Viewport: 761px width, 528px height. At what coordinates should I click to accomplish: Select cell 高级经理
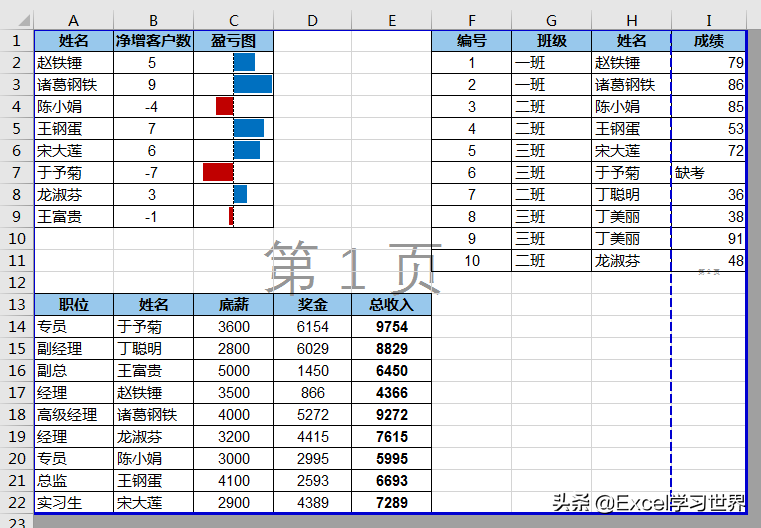[x=74, y=415]
